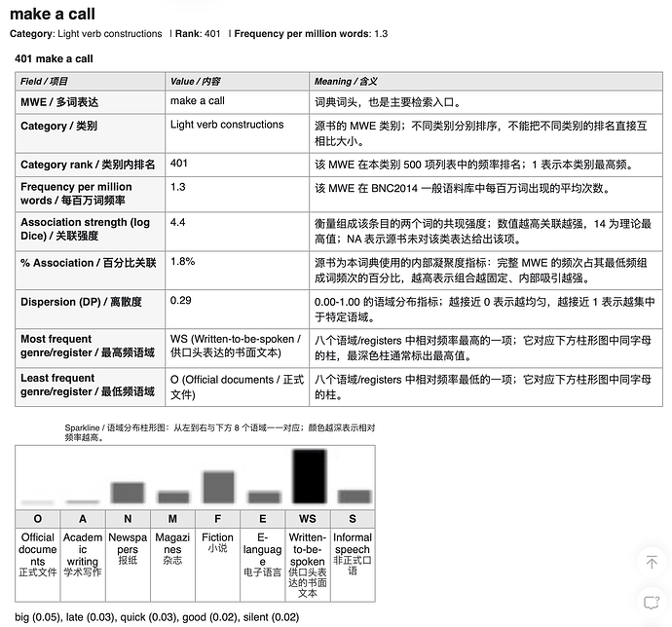Click the Academic writing label cell
Viewport: 672px width, 627px height.
[x=83, y=565]
